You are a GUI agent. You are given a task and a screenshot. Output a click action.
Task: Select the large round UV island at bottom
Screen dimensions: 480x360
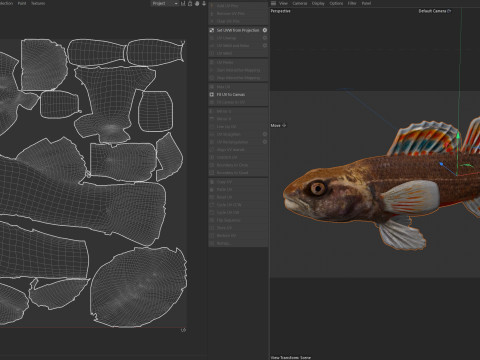point(138,287)
